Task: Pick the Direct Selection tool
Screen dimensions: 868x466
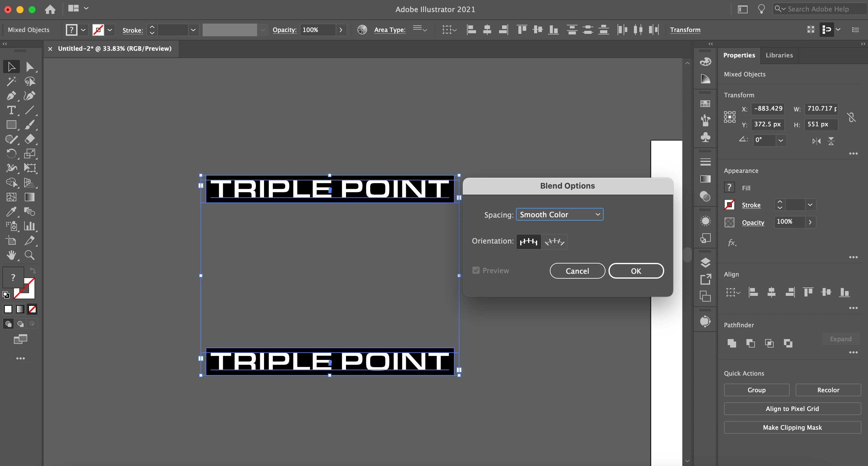Action: coord(30,67)
